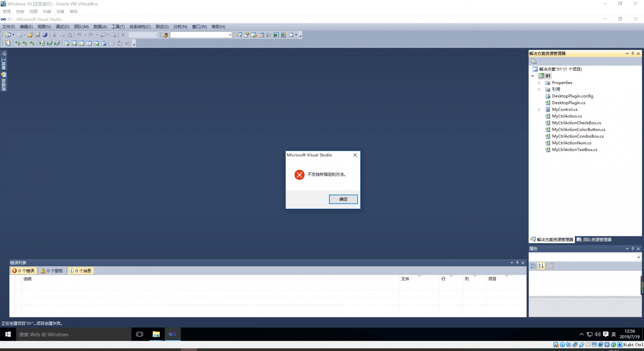Expand the 引用 references node

(539, 89)
